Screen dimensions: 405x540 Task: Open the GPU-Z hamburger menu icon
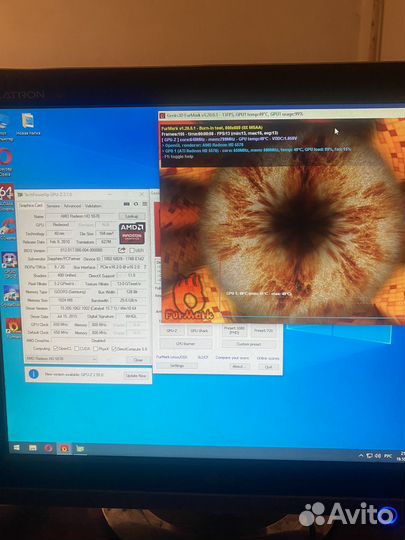(145, 204)
